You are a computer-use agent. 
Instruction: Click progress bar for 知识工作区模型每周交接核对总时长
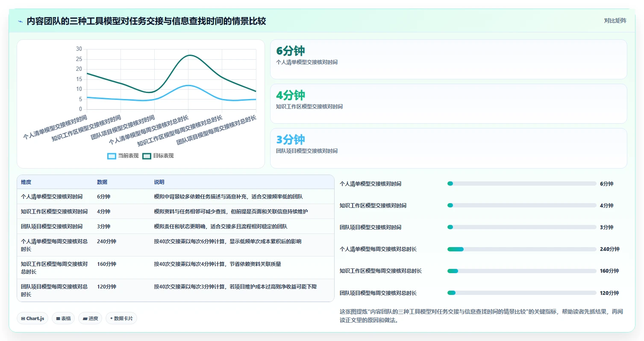click(x=522, y=271)
